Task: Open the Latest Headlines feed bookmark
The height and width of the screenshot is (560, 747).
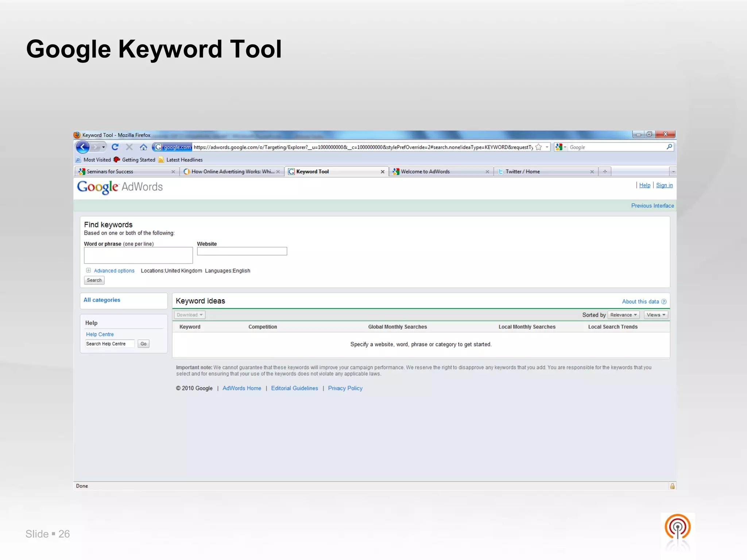Action: tap(181, 160)
